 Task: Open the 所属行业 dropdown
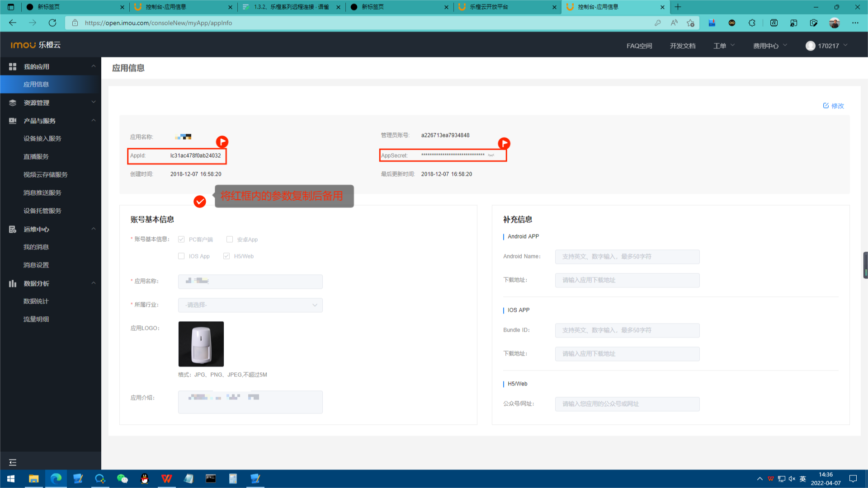pyautogui.click(x=250, y=305)
